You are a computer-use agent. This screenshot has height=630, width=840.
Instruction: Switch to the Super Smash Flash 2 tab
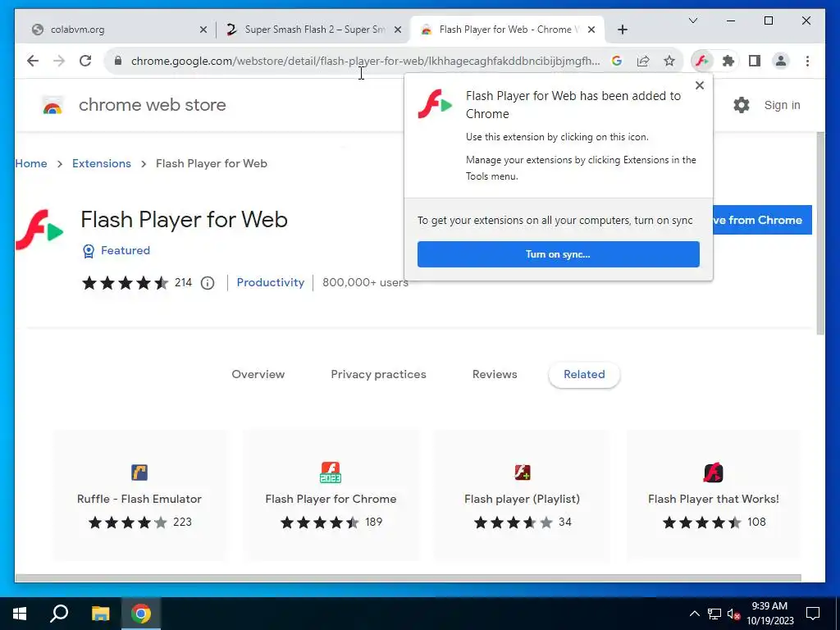coord(314,30)
